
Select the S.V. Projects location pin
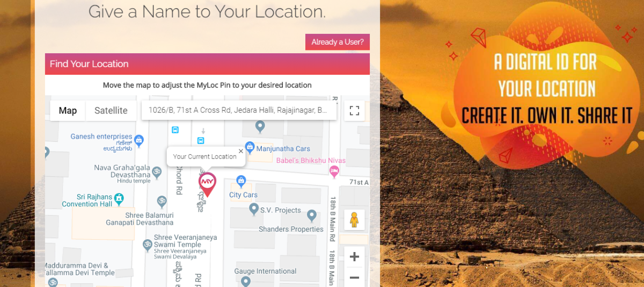pos(254,209)
